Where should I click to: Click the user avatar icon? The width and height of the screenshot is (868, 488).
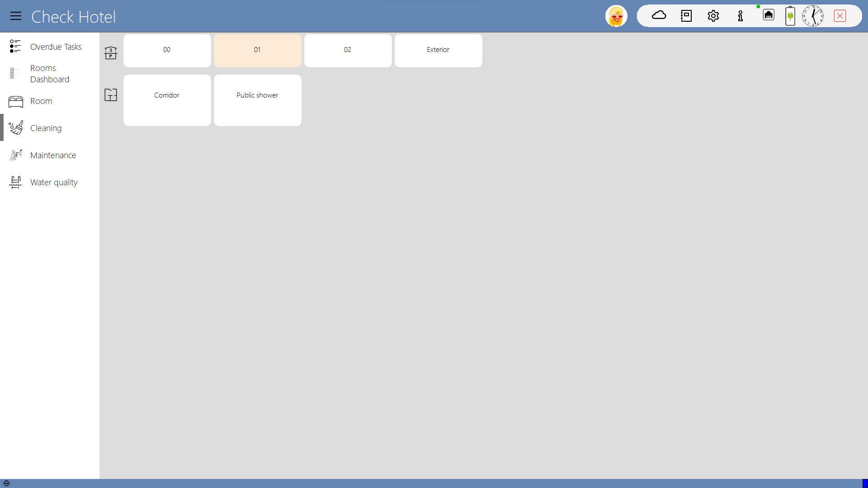click(616, 16)
